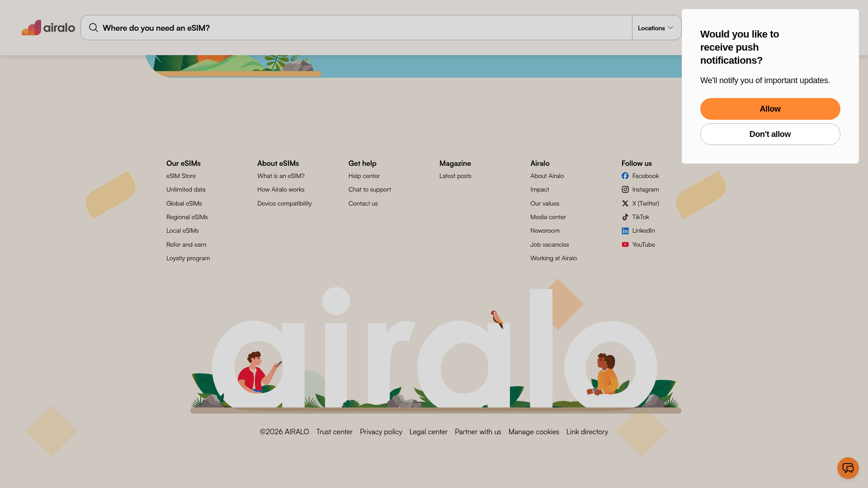Screen dimensions: 868x488
Task: Click the search magnifier icon
Action: coord(94,28)
